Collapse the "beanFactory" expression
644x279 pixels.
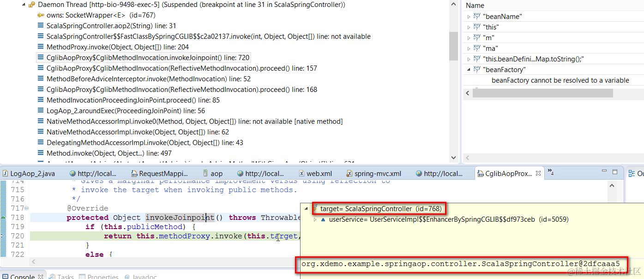[469, 70]
